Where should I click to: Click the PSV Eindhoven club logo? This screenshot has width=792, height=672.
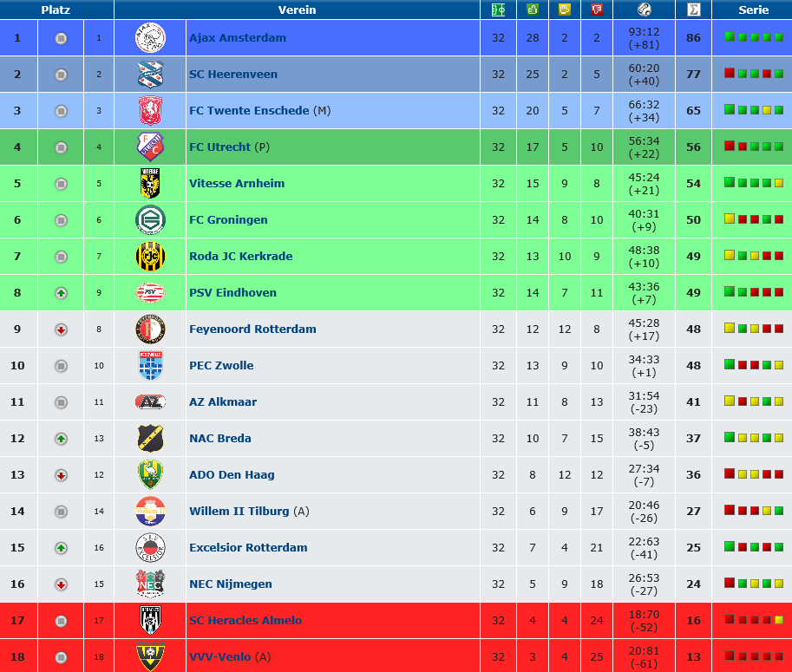(x=151, y=292)
